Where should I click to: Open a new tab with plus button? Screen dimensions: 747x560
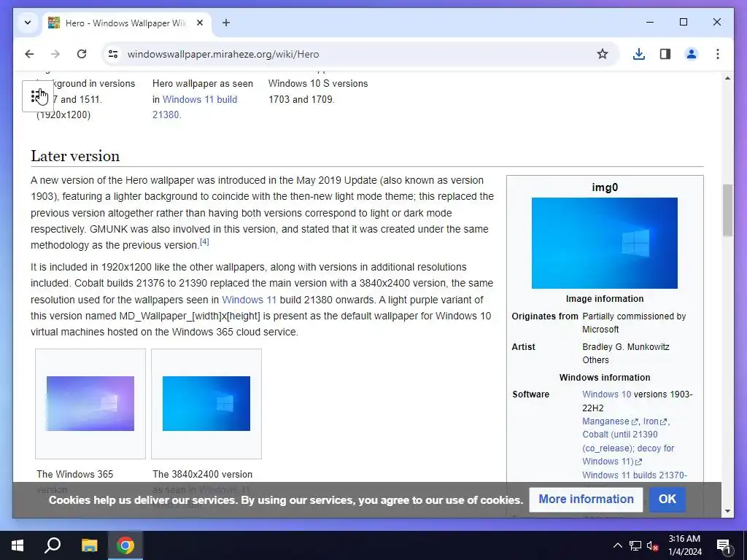[x=226, y=23]
